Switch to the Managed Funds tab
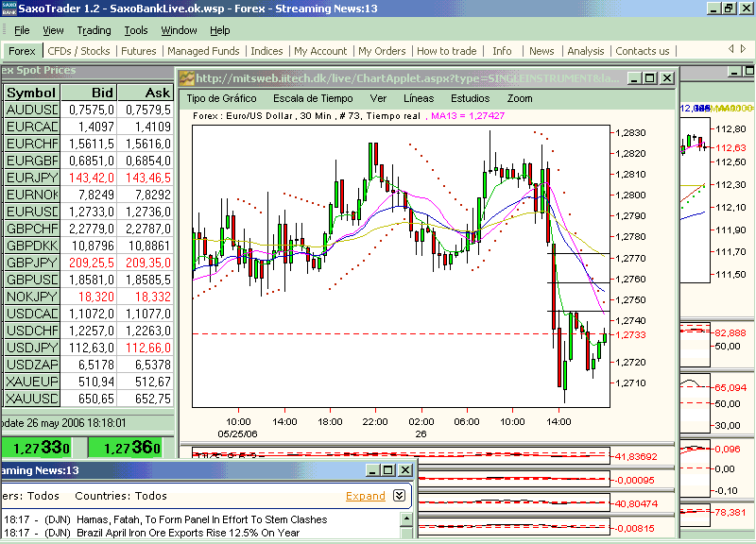 tap(203, 51)
